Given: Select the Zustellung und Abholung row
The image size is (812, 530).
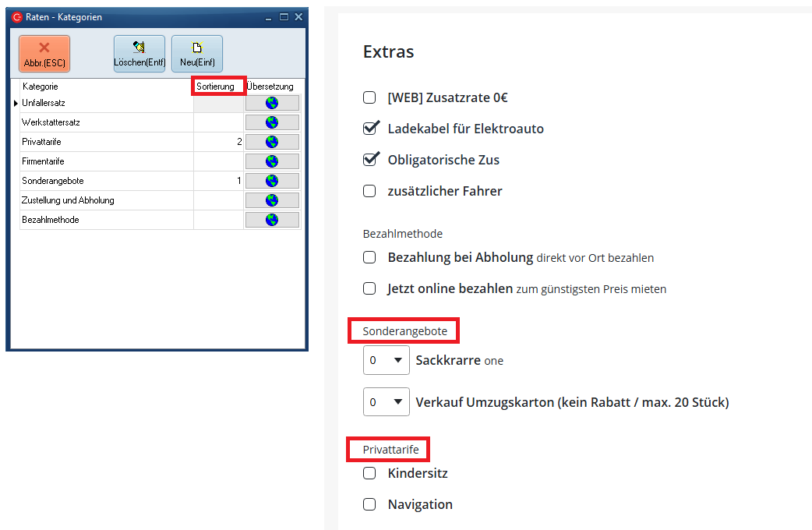Looking at the screenshot, I should (x=69, y=200).
